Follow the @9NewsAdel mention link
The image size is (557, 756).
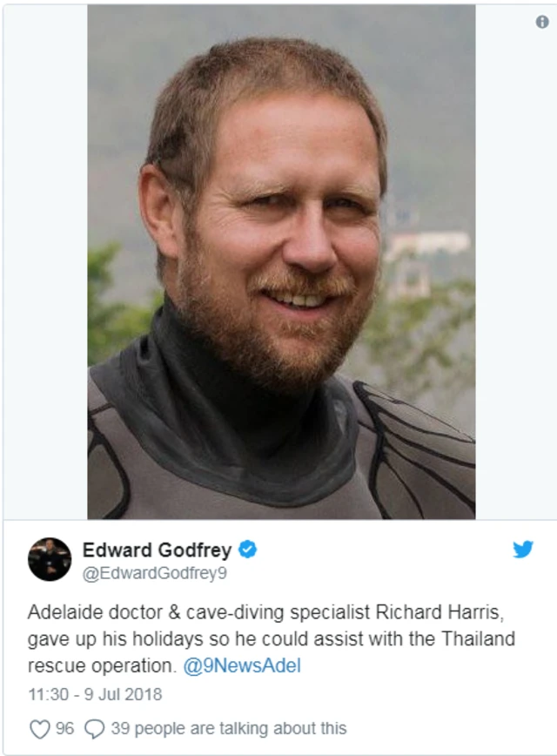click(x=242, y=665)
